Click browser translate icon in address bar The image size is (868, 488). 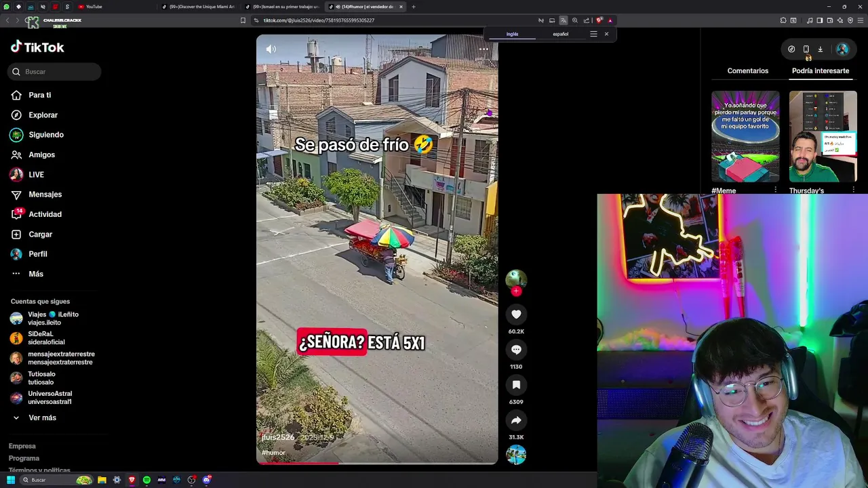pyautogui.click(x=563, y=20)
